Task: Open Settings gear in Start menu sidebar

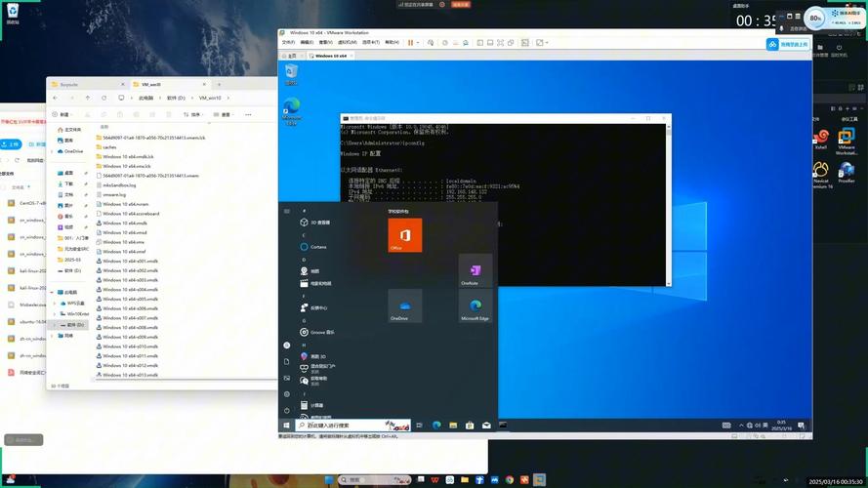Action: [286, 393]
